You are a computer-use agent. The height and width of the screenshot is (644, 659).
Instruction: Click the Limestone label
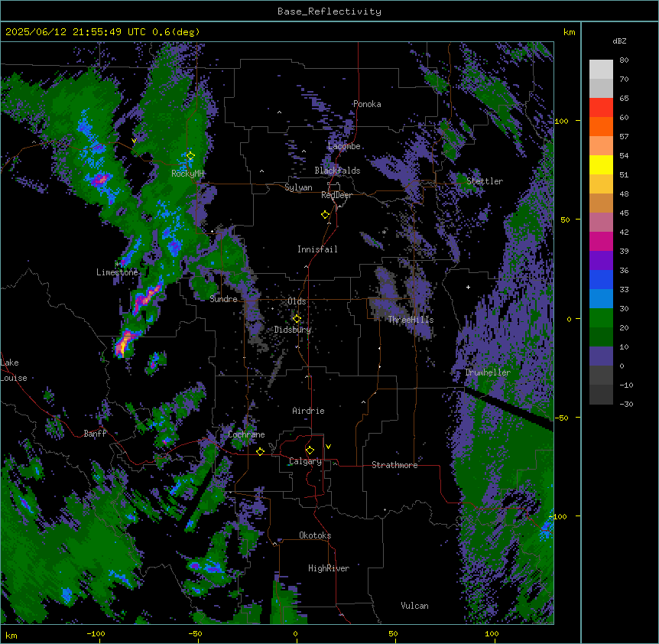pyautogui.click(x=117, y=272)
